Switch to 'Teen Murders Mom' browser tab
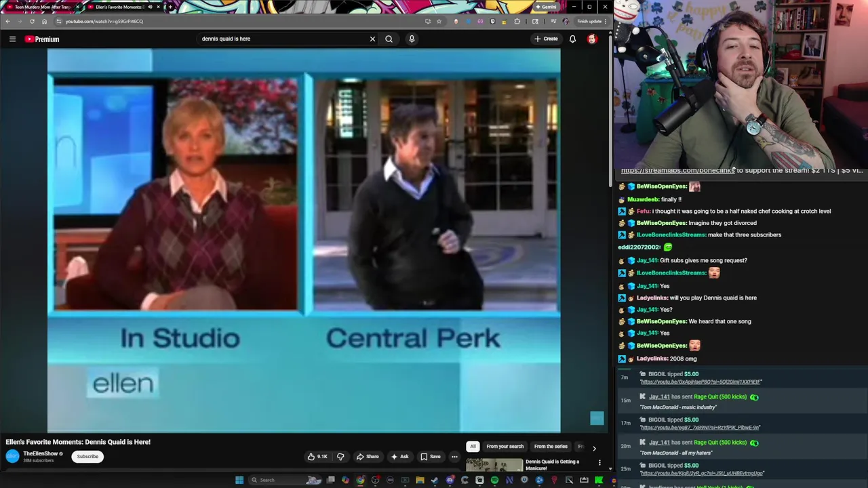The height and width of the screenshot is (488, 868). (x=42, y=7)
